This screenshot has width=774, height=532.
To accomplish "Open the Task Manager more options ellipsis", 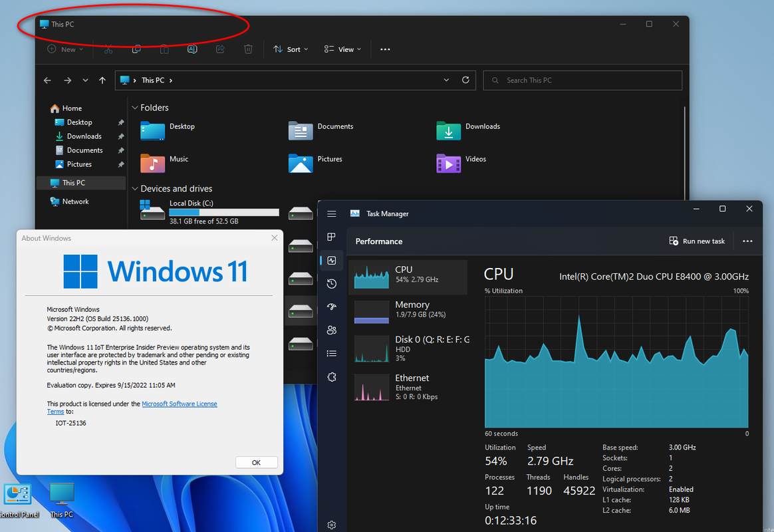I will [747, 241].
